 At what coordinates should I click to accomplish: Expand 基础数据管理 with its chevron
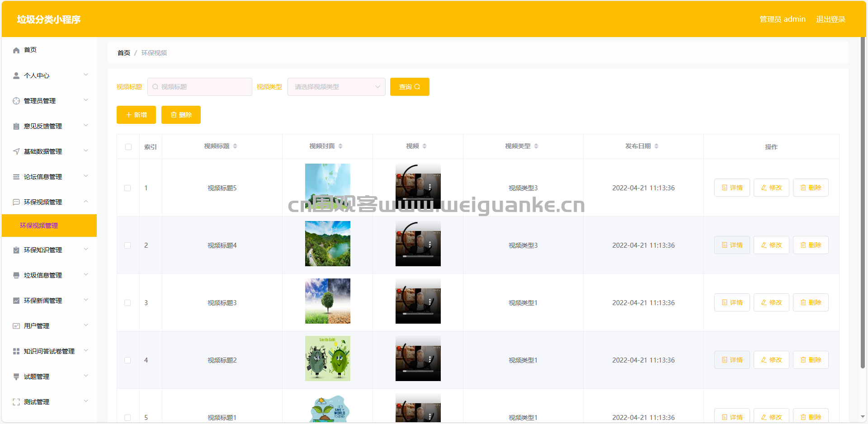click(86, 151)
